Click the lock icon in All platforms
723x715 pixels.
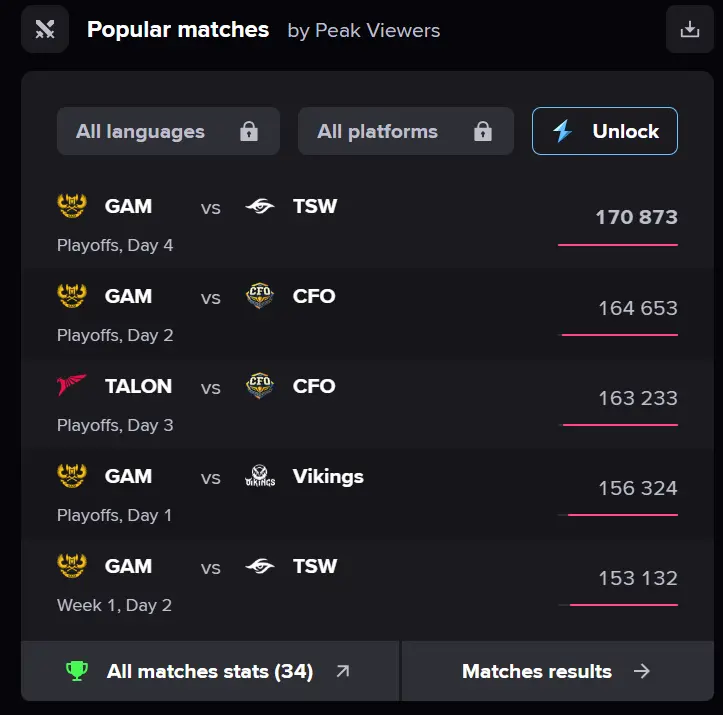pyautogui.click(x=483, y=131)
